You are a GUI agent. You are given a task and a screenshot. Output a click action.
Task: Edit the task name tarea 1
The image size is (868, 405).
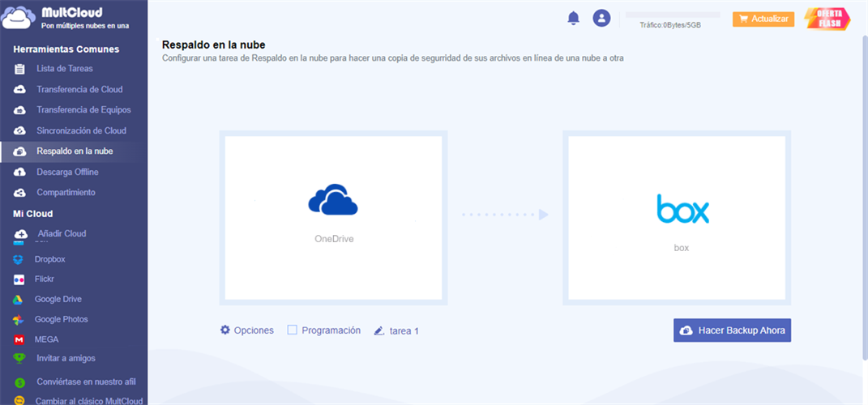tap(404, 331)
